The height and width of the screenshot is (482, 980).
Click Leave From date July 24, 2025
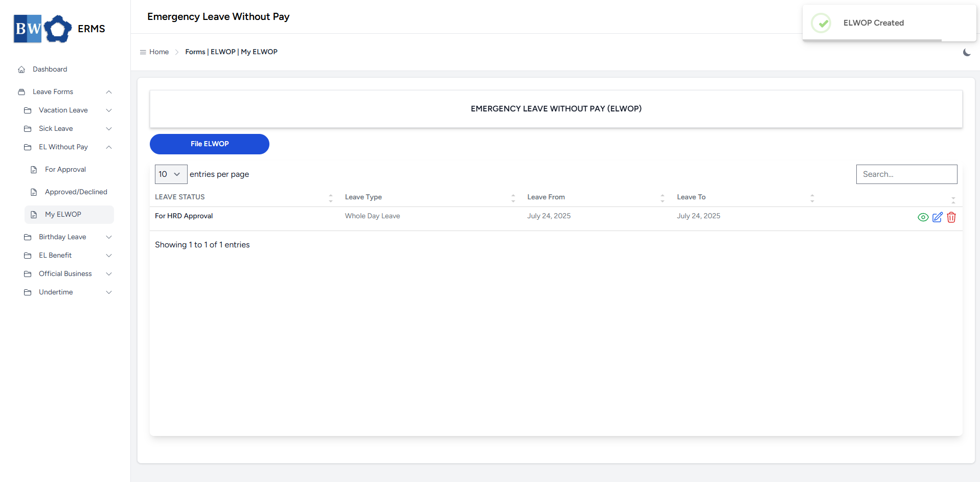(x=549, y=216)
